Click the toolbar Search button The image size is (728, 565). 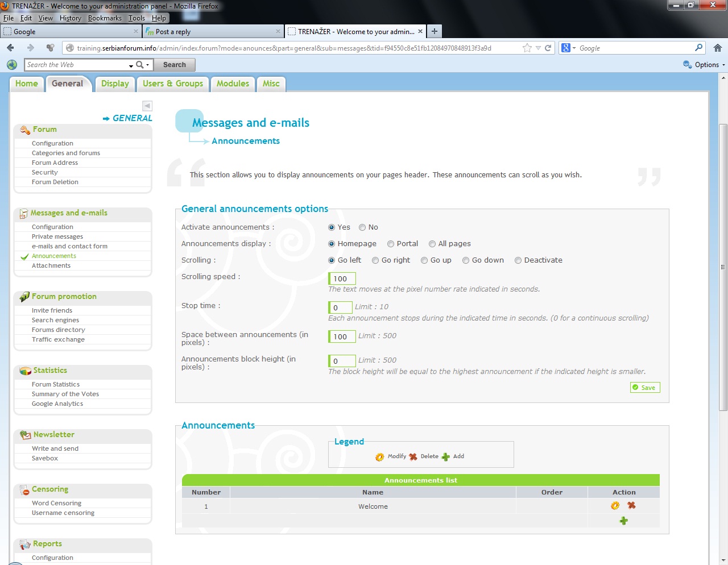point(175,65)
